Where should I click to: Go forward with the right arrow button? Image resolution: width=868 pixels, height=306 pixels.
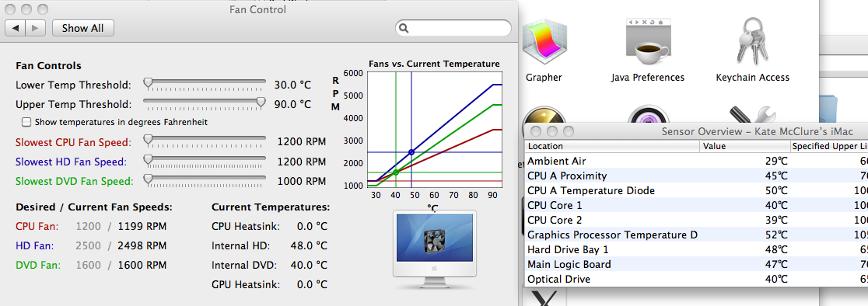[35, 28]
